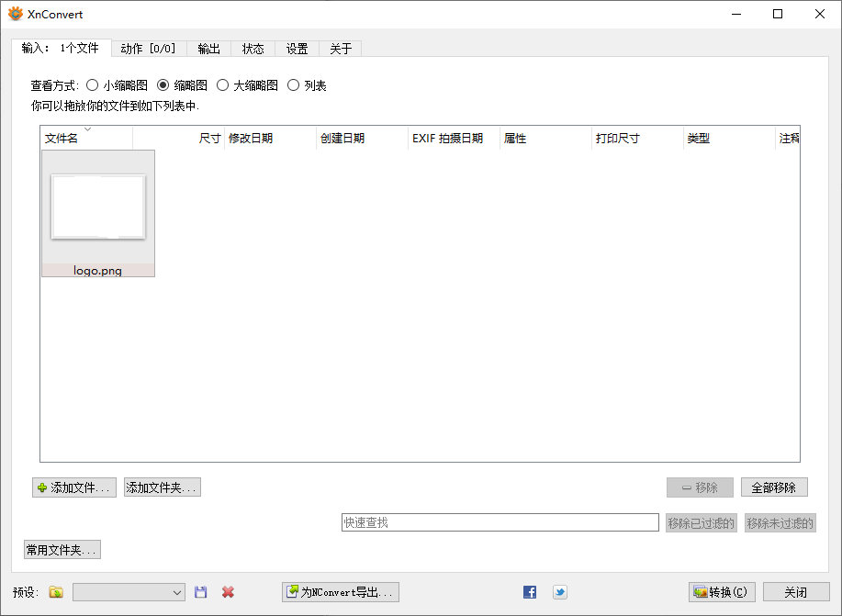Click 移除已过滤的 button
Screen dimensions: 842x616
[x=701, y=522]
